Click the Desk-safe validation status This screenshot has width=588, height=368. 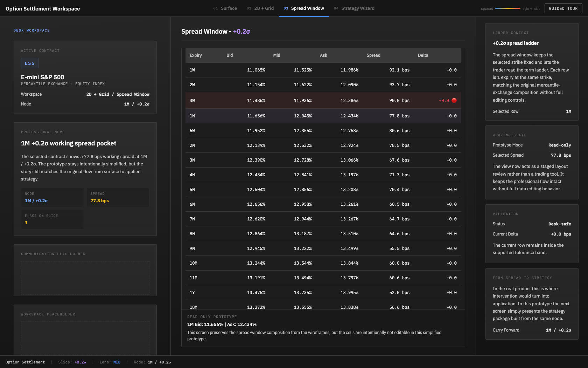click(560, 224)
